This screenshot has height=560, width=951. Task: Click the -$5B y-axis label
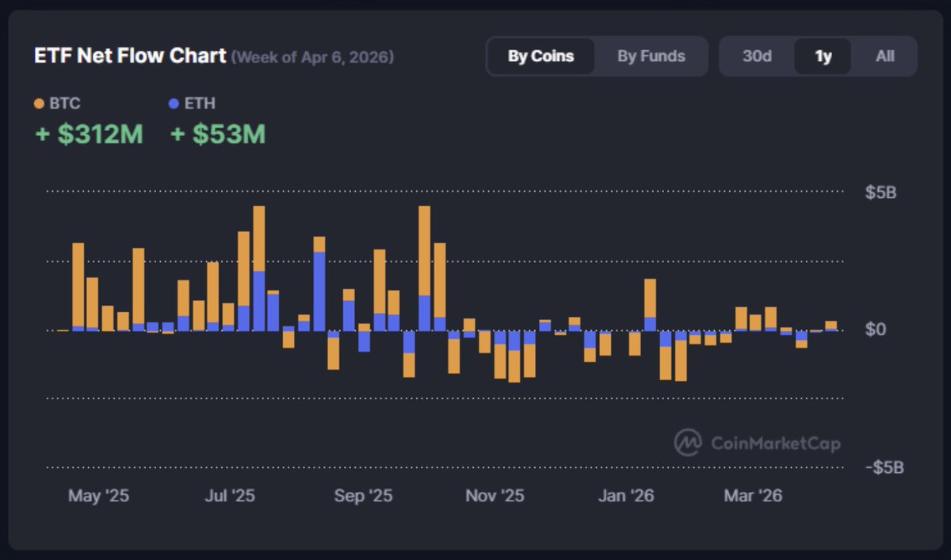pyautogui.click(x=884, y=467)
